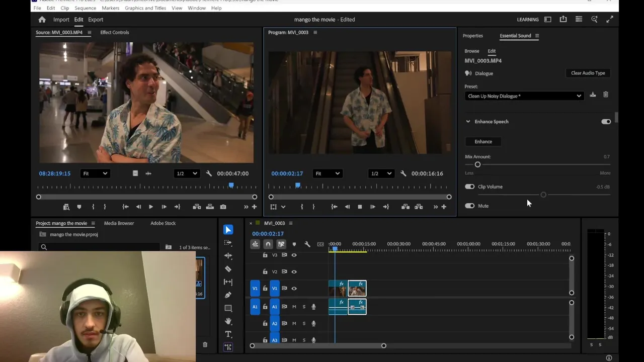This screenshot has width=644, height=362.
Task: Open the Source monitor Fit zoom dropdown
Action: [x=95, y=173]
